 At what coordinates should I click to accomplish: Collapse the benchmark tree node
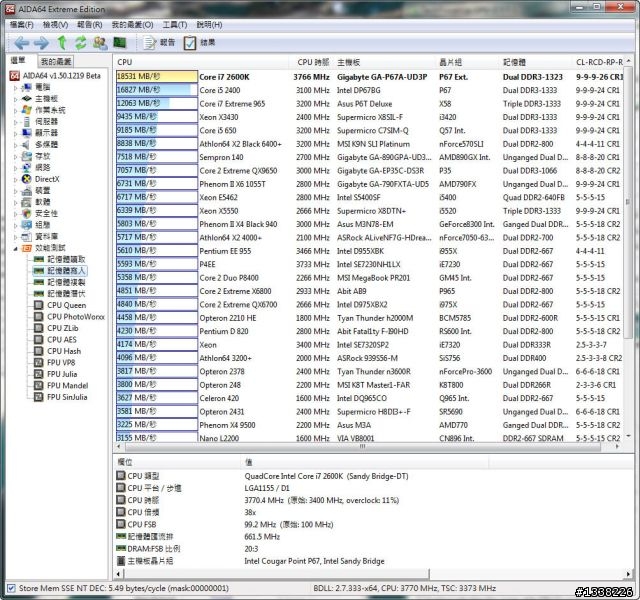click(16, 248)
